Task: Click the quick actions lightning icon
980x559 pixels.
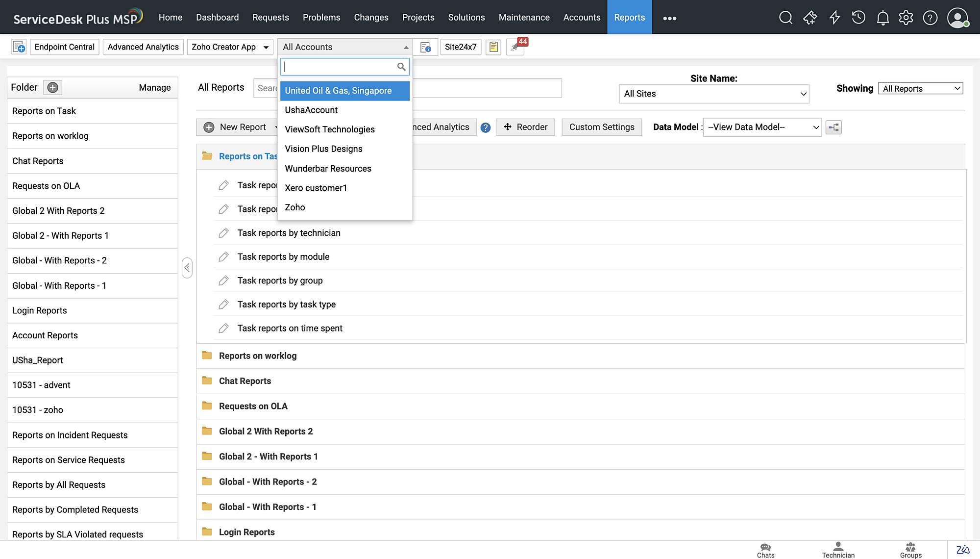Action: pyautogui.click(x=834, y=18)
